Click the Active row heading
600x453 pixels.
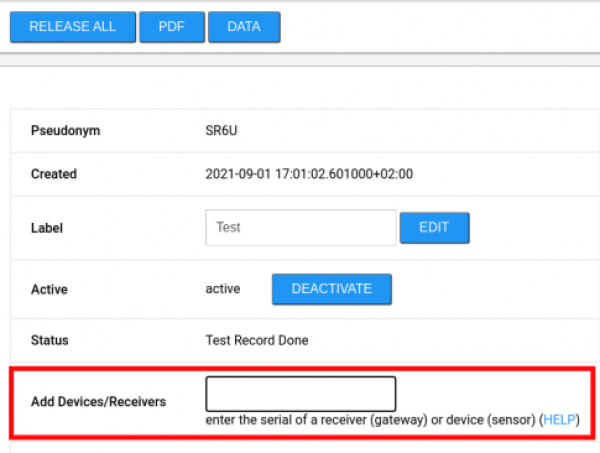[49, 289]
